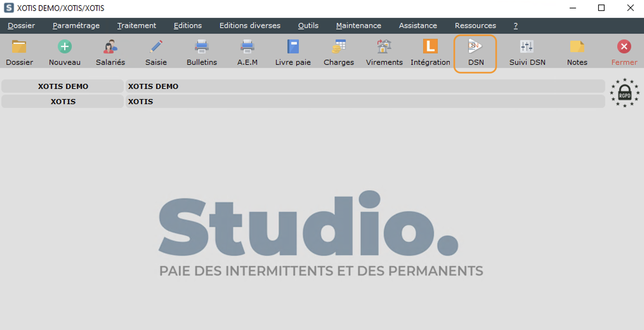Expand the Editions diverses menu

click(x=250, y=26)
